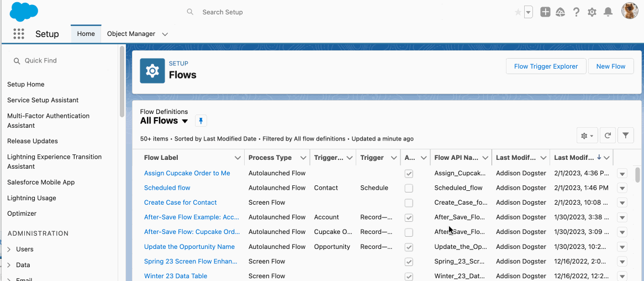Sort by Flow Label column header
This screenshot has width=644, height=281.
click(x=161, y=158)
